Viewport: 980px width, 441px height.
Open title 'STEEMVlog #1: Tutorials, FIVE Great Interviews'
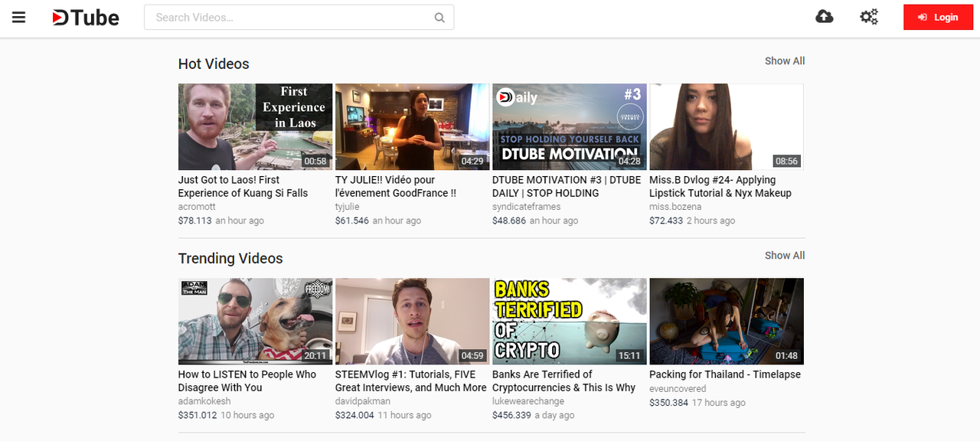coord(411,381)
